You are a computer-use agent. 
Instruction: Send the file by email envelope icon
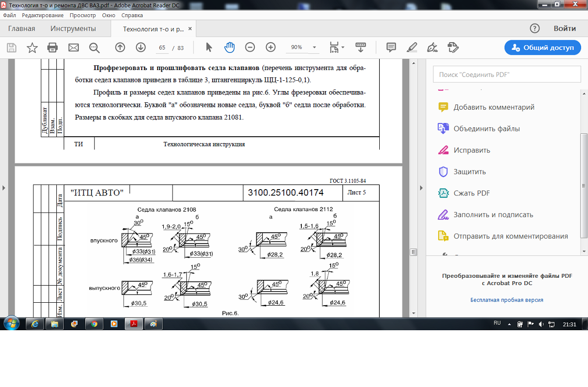pos(73,48)
